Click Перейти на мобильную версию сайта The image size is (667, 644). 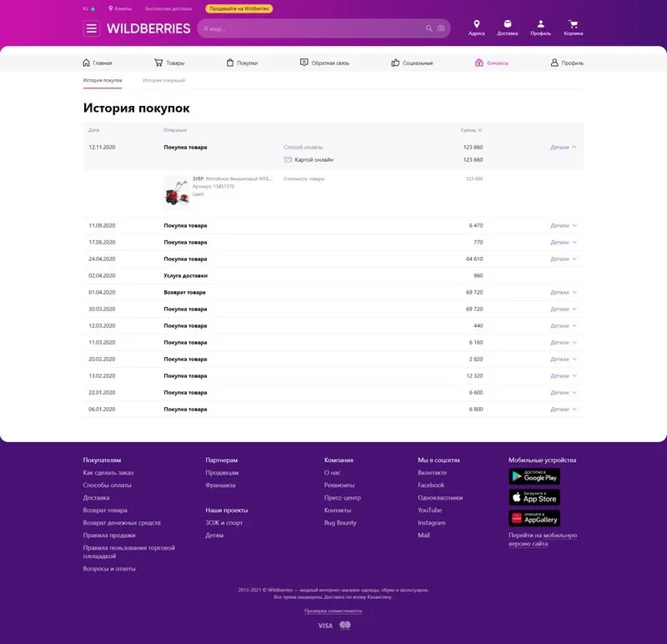543,539
